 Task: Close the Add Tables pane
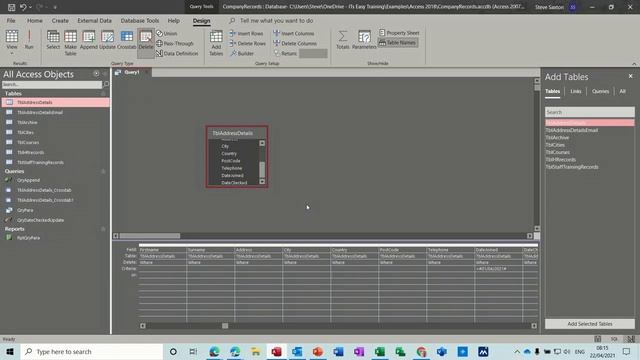click(x=631, y=76)
